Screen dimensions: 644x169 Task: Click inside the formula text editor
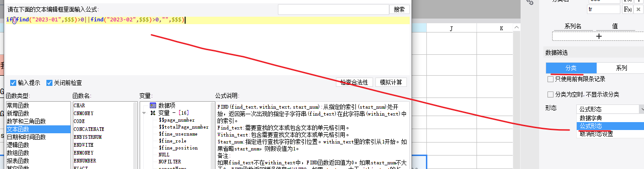(208, 45)
